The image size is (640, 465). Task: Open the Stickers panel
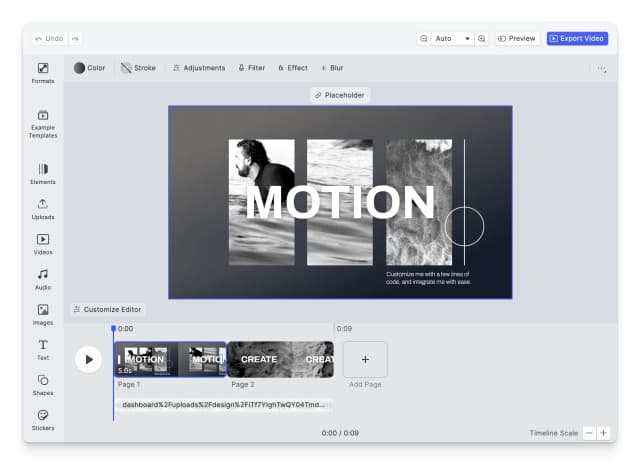[43, 419]
